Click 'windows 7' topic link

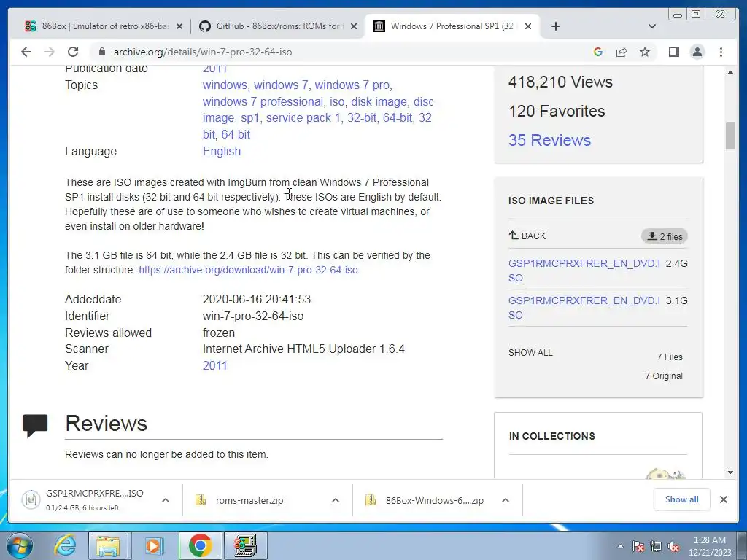coord(281,85)
